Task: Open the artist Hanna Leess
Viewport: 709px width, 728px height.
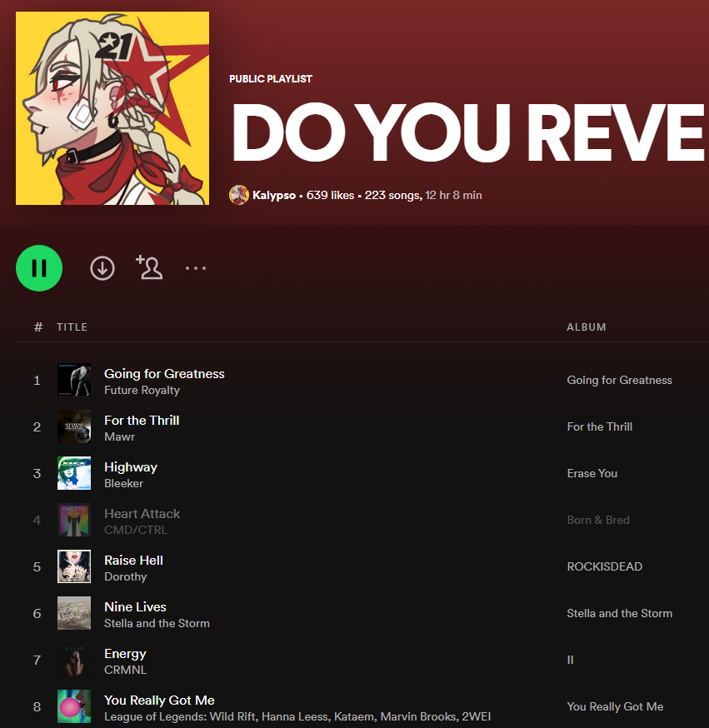Action: pos(294,717)
